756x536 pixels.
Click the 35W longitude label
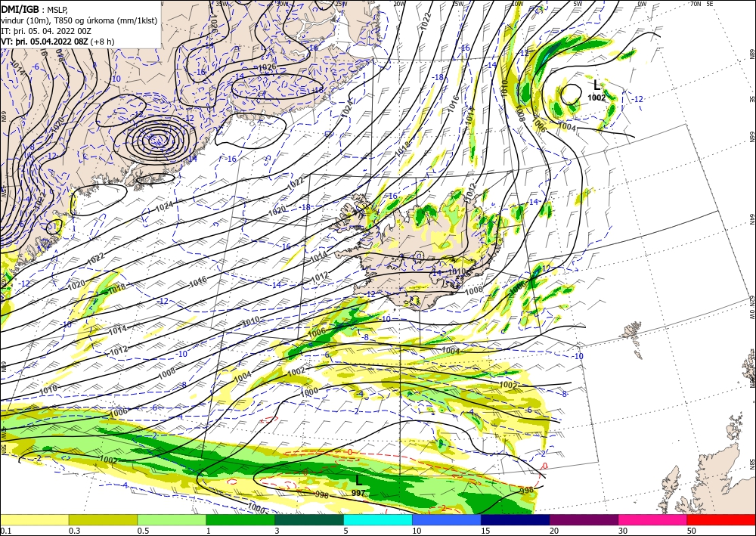(222, 4)
